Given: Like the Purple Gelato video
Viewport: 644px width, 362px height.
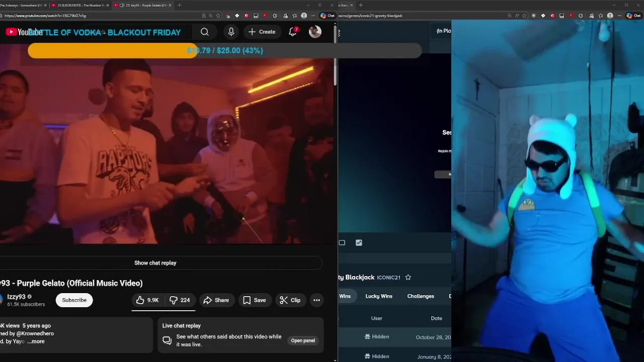Looking at the screenshot, I should coord(147,300).
